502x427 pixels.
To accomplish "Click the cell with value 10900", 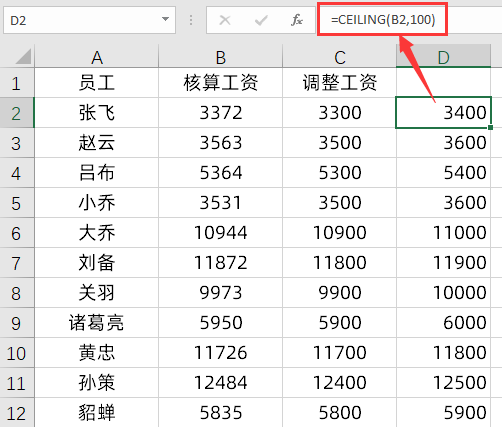I will point(339,233).
